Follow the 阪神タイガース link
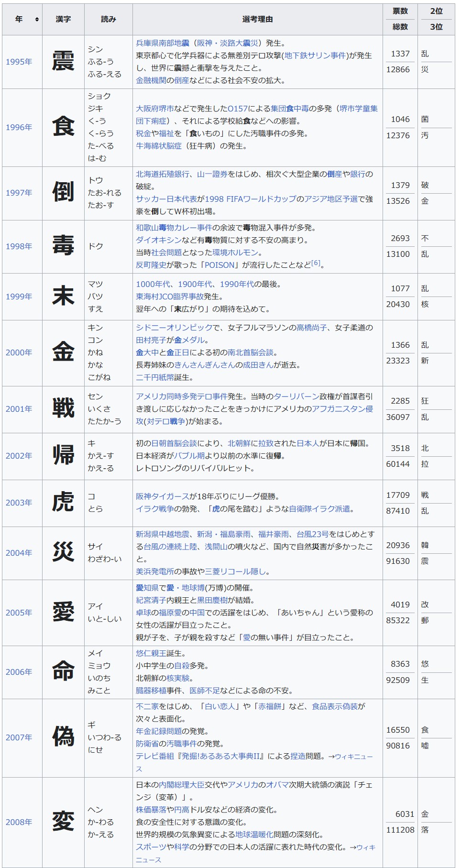 [163, 496]
